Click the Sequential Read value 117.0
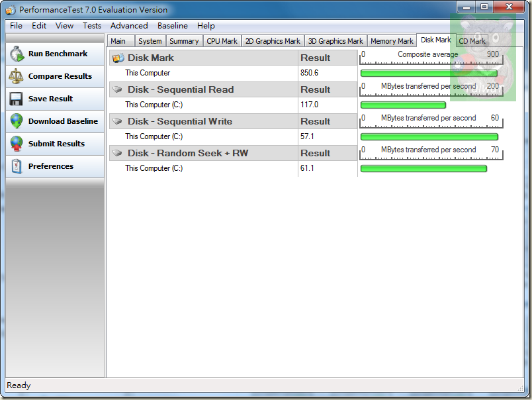The height and width of the screenshot is (400, 532). click(x=310, y=105)
